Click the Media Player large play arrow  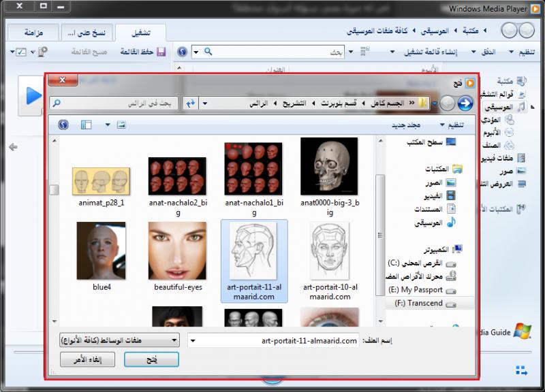point(33,96)
